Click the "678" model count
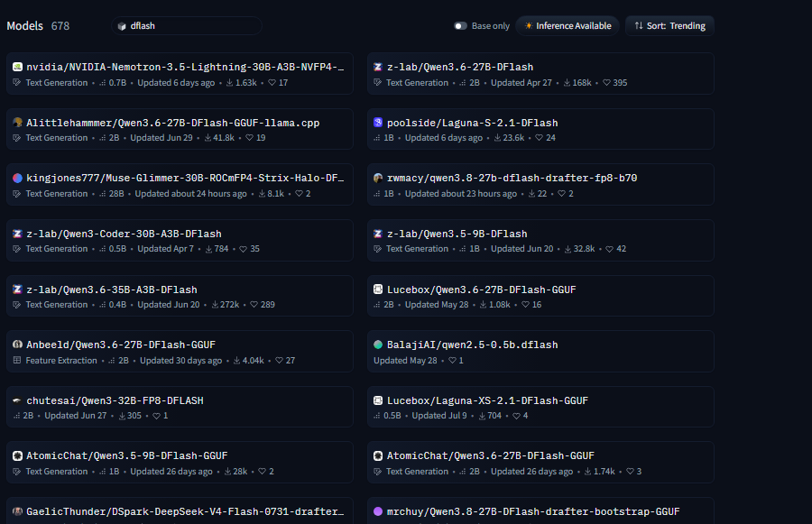The height and width of the screenshot is (524, 812). [x=60, y=25]
